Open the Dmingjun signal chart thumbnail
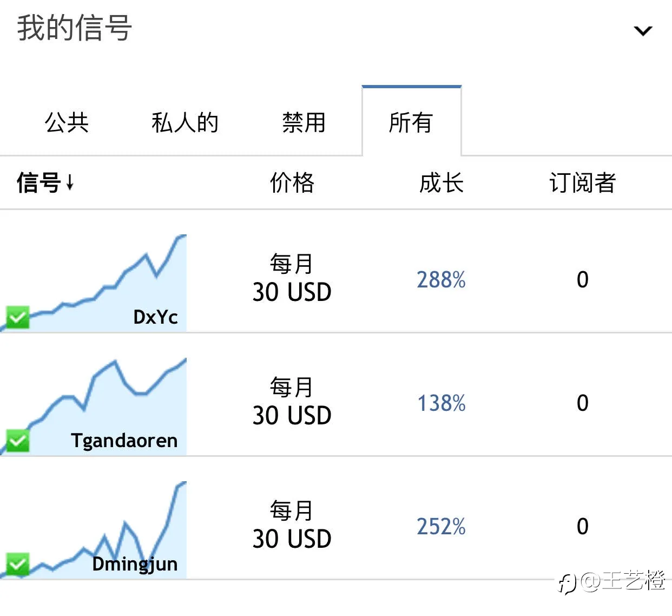 93,530
